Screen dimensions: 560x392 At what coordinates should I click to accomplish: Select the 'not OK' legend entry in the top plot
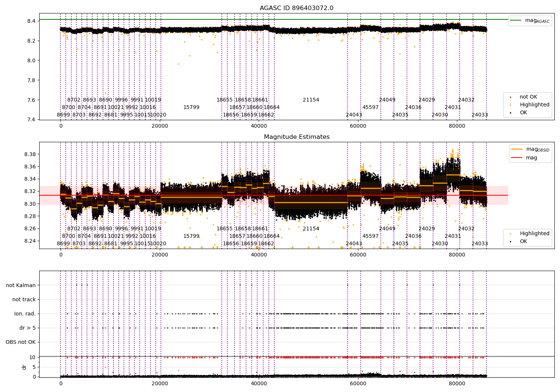click(x=528, y=97)
